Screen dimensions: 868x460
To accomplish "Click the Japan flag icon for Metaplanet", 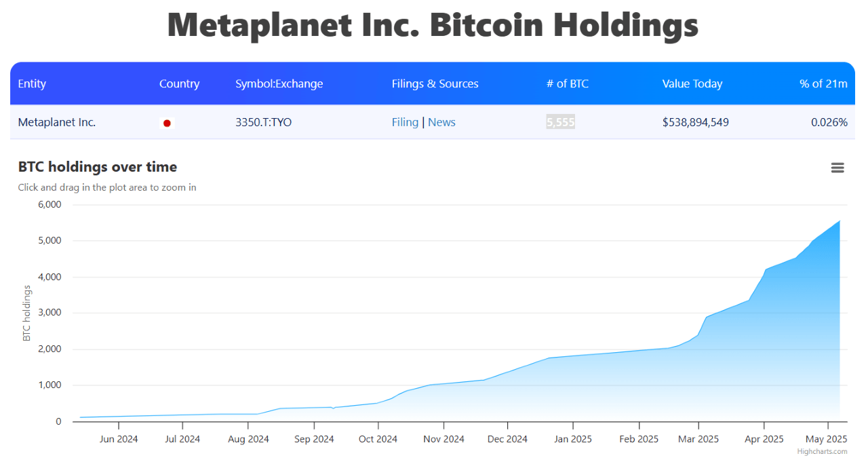I will 167,123.
